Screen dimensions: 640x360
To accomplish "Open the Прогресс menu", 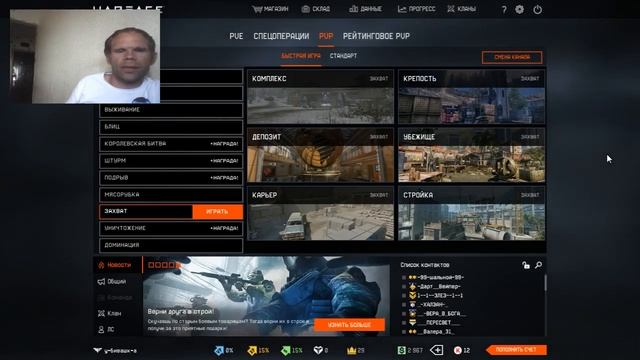I will point(416,9).
